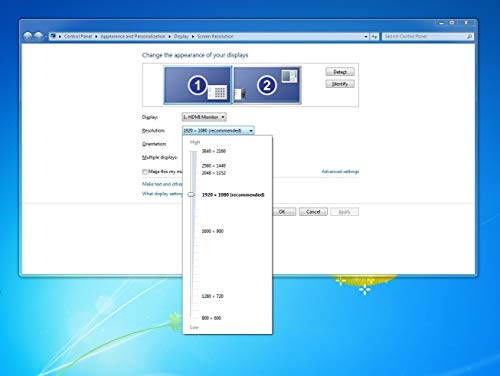The image size is (500, 376).
Task: Click the magnifier icon in the search box
Action: (469, 36)
